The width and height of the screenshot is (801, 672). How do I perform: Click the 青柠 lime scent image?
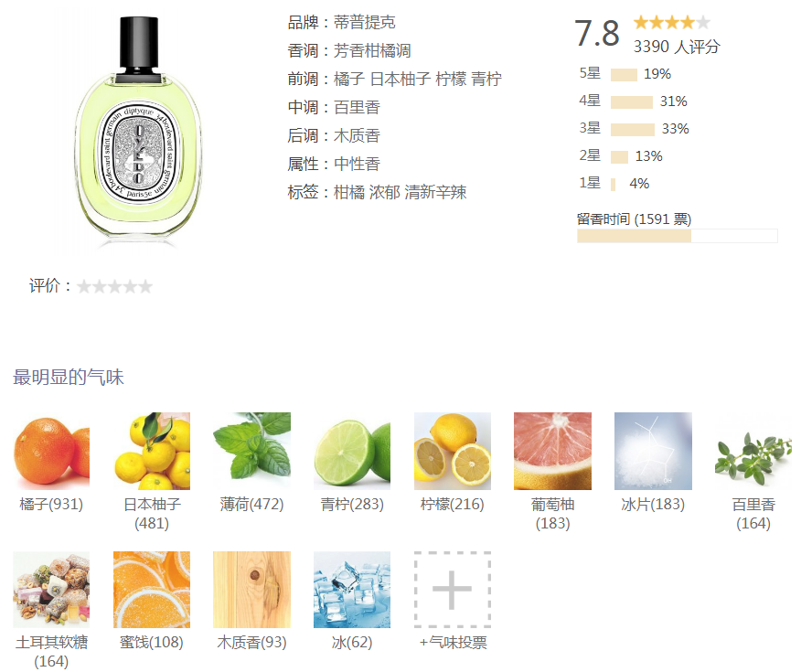click(x=352, y=451)
